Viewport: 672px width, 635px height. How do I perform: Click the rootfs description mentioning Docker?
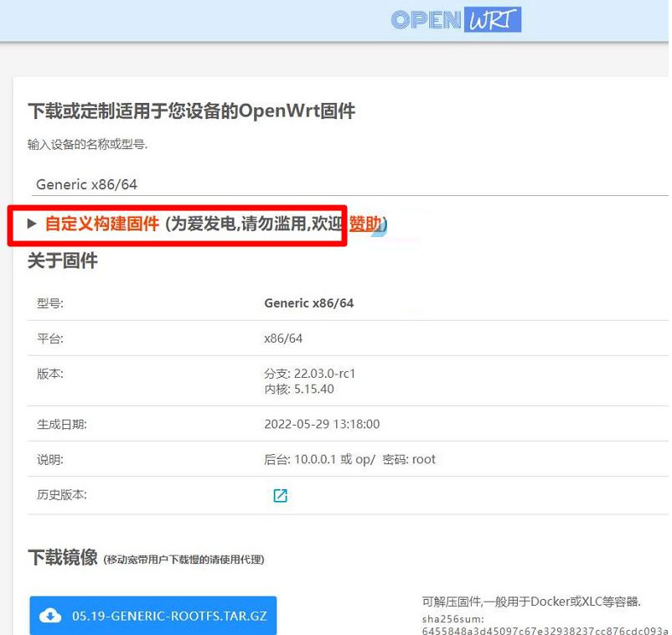coord(531,601)
